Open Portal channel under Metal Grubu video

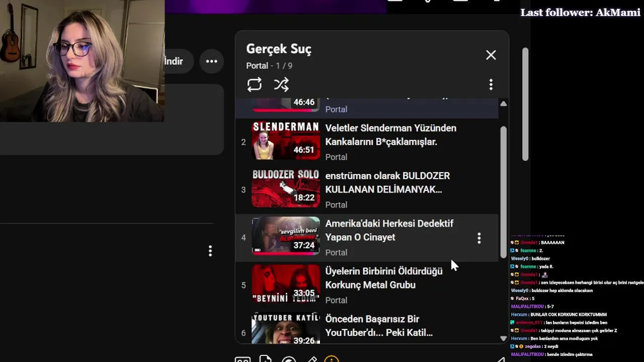coord(336,300)
